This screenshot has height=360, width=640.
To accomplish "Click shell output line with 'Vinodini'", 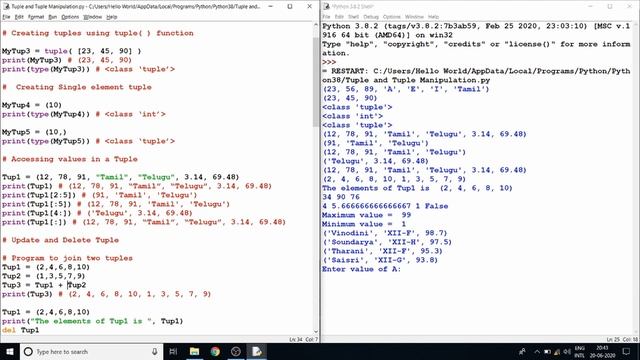I will pos(384,233).
